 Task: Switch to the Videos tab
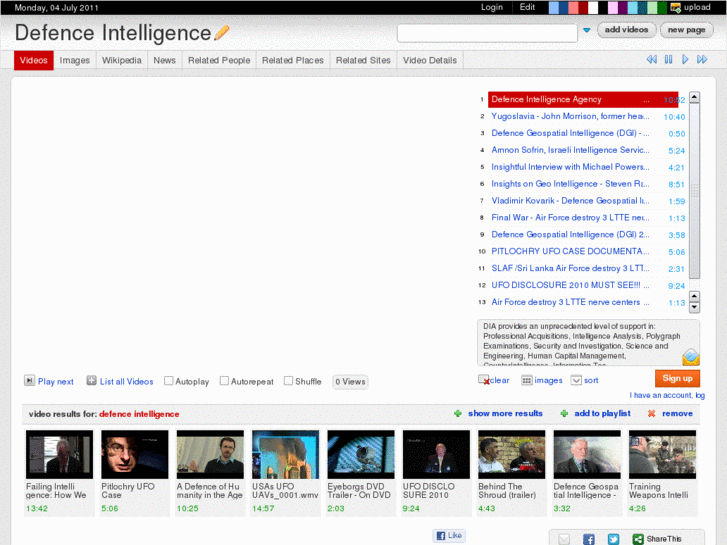pyautogui.click(x=34, y=60)
